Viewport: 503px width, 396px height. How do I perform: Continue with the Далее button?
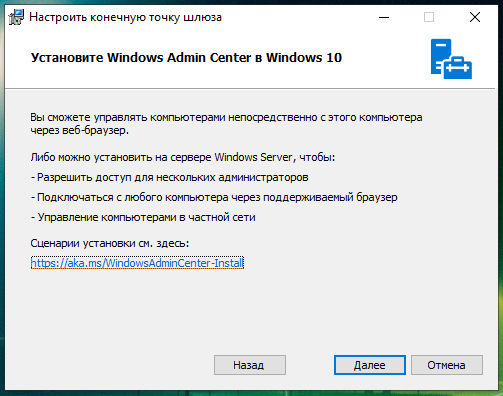370,365
